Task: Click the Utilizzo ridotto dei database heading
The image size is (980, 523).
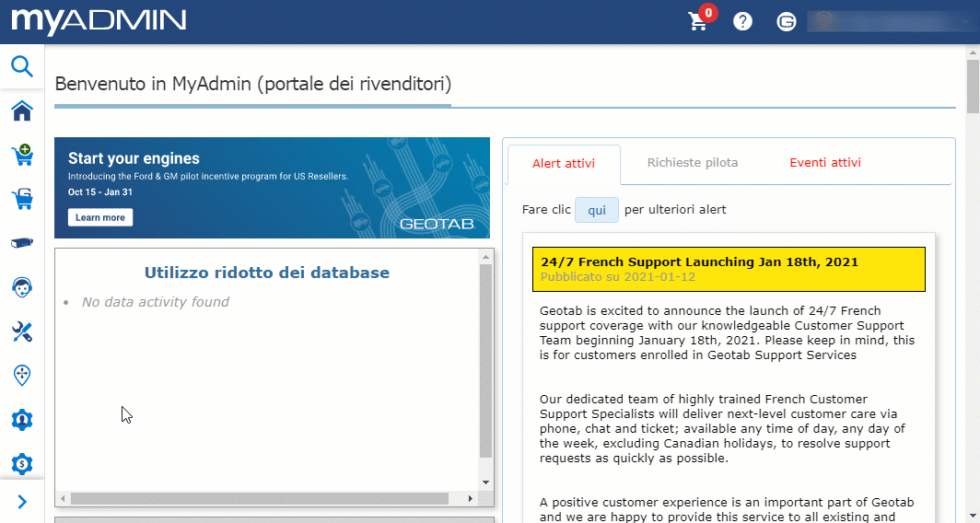Action: (x=267, y=273)
